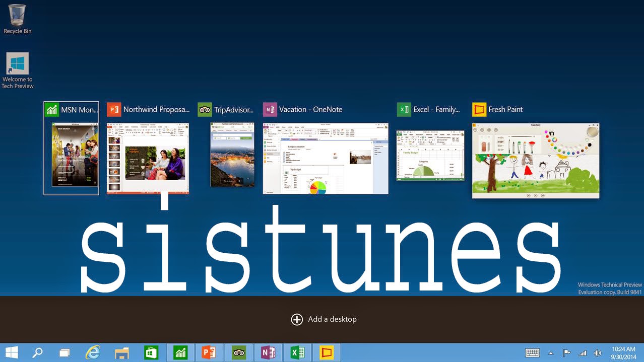Click the Excel icon beside Family Budget title
644x362 pixels.
404,109
